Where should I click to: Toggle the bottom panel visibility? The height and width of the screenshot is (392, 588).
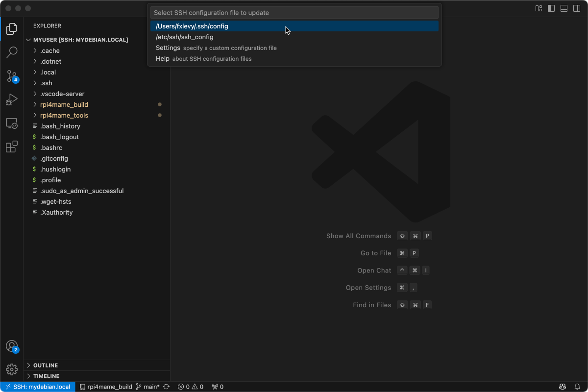[563, 8]
